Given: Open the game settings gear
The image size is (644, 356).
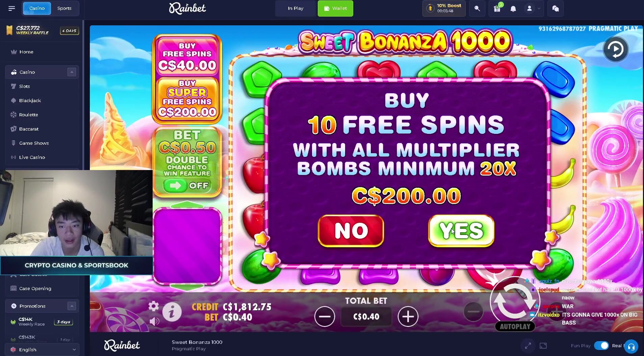Looking at the screenshot, I should [154, 306].
